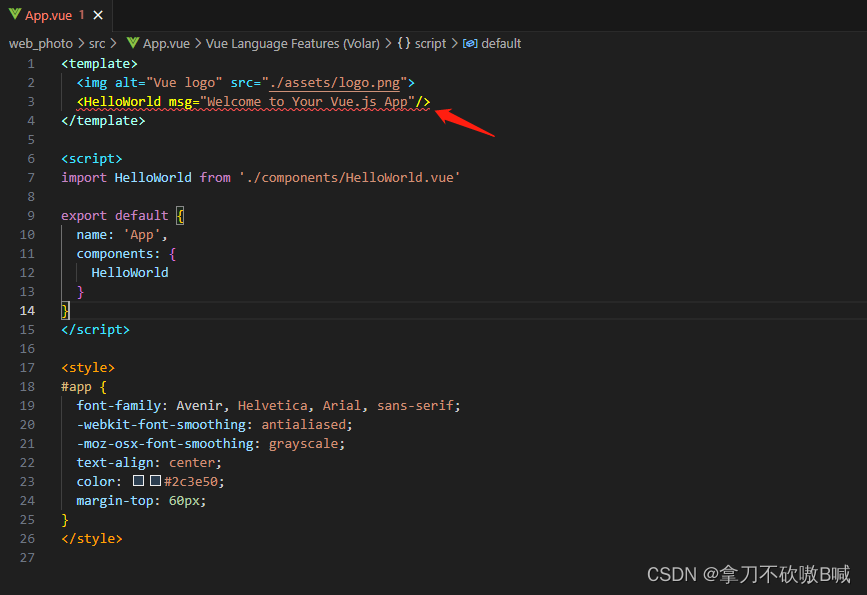This screenshot has width=867, height=595.
Task: Click the name: 'App' property line
Action: point(122,235)
